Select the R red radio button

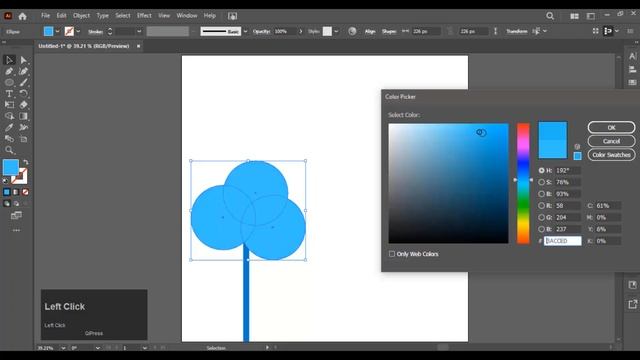541,206
